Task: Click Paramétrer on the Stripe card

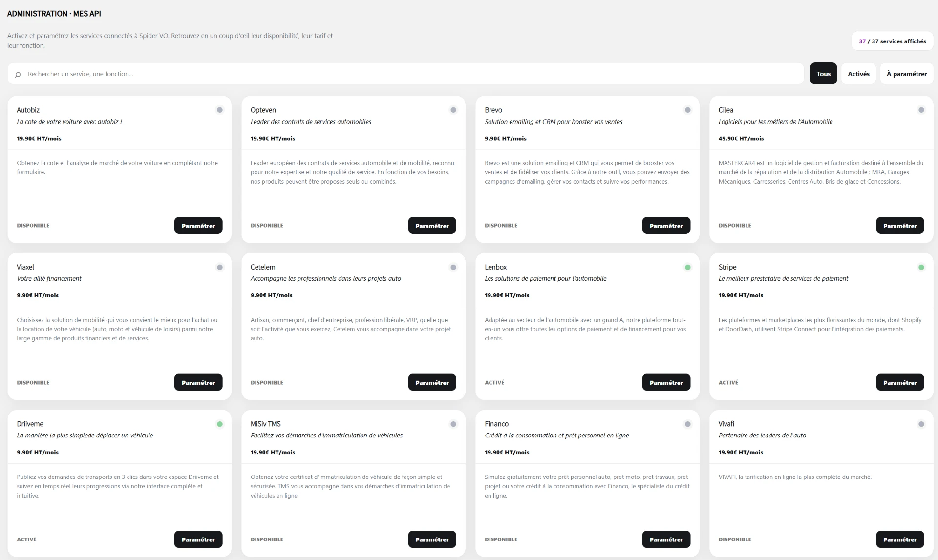Action: [x=900, y=382]
